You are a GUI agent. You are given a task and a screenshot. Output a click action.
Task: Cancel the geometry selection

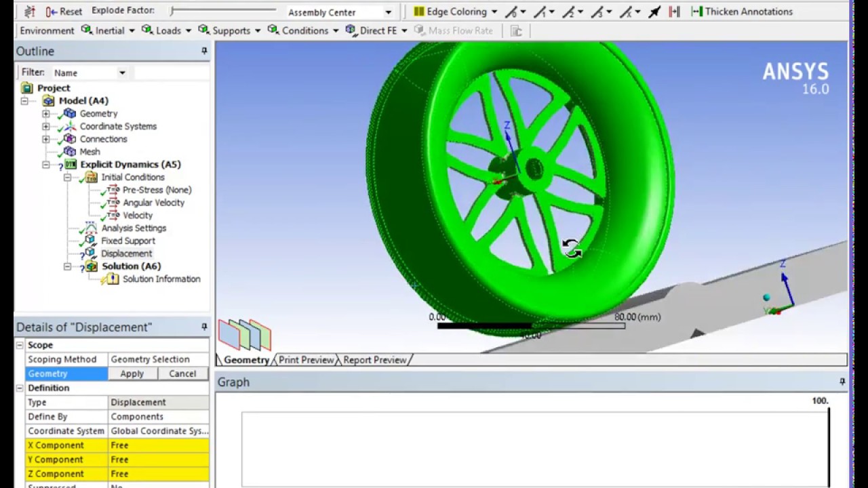tap(182, 373)
